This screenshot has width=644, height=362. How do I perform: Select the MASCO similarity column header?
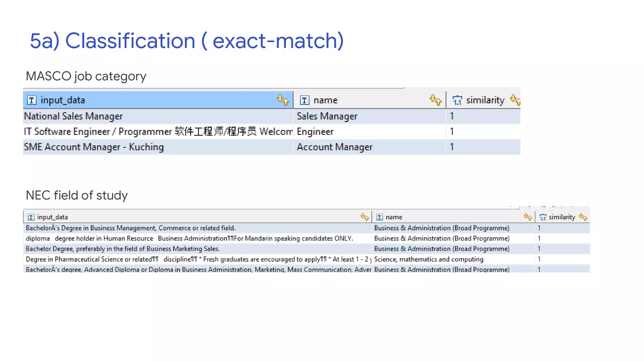click(x=483, y=100)
